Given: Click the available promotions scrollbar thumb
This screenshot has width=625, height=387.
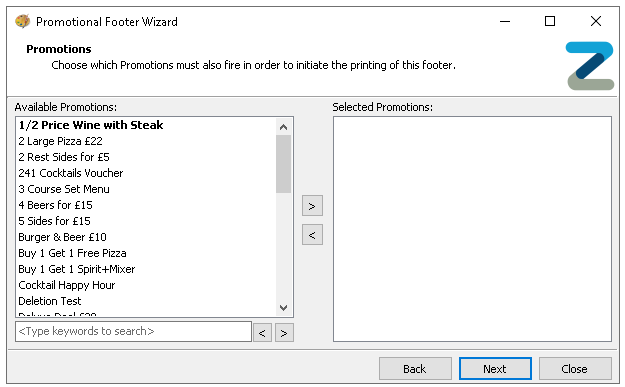Looking at the screenshot, I should [283, 164].
